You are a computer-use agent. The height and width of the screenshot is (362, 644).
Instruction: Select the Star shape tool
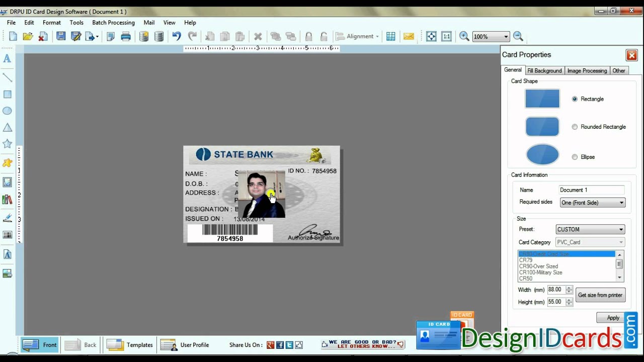coord(7,144)
